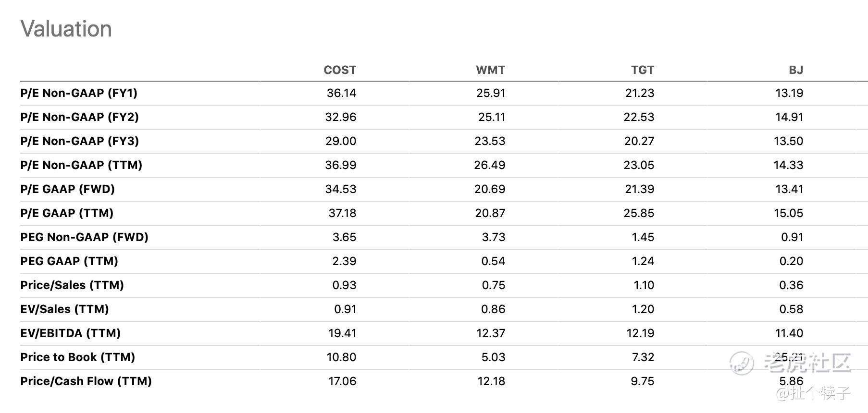Click WMT's 12.37 EV/EBITDA value
The height and width of the screenshot is (413, 868).
tap(490, 333)
